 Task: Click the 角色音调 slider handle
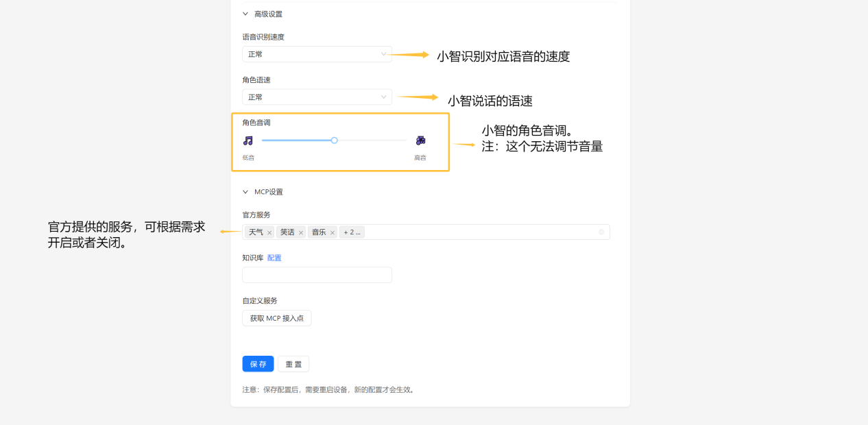click(334, 140)
